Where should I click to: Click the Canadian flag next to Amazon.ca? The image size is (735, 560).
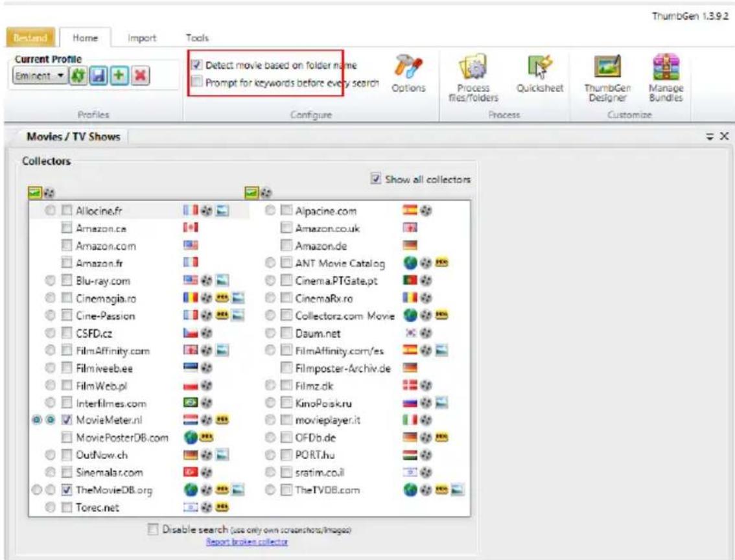tap(191, 227)
